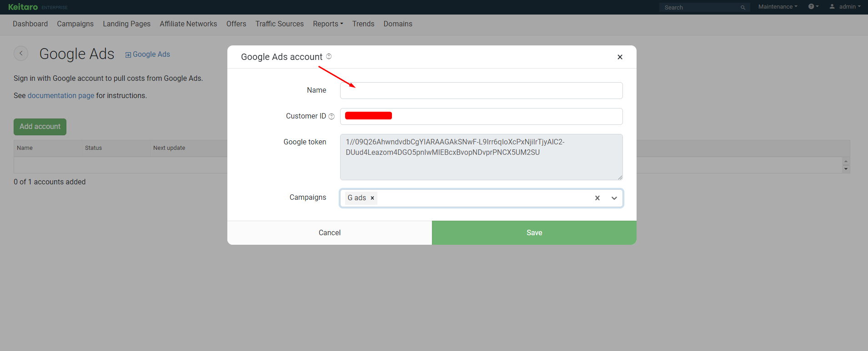Image resolution: width=868 pixels, height=351 pixels.
Task: Click the '0 of 1 accounts added' text
Action: (x=50, y=182)
